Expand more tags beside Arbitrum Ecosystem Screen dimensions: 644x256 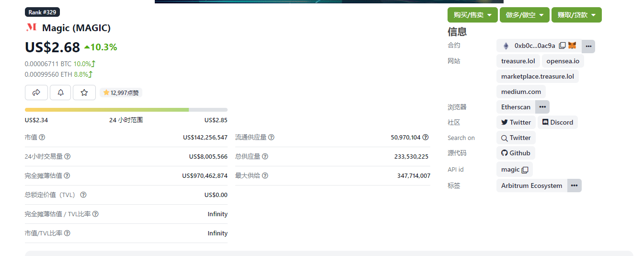[574, 186]
